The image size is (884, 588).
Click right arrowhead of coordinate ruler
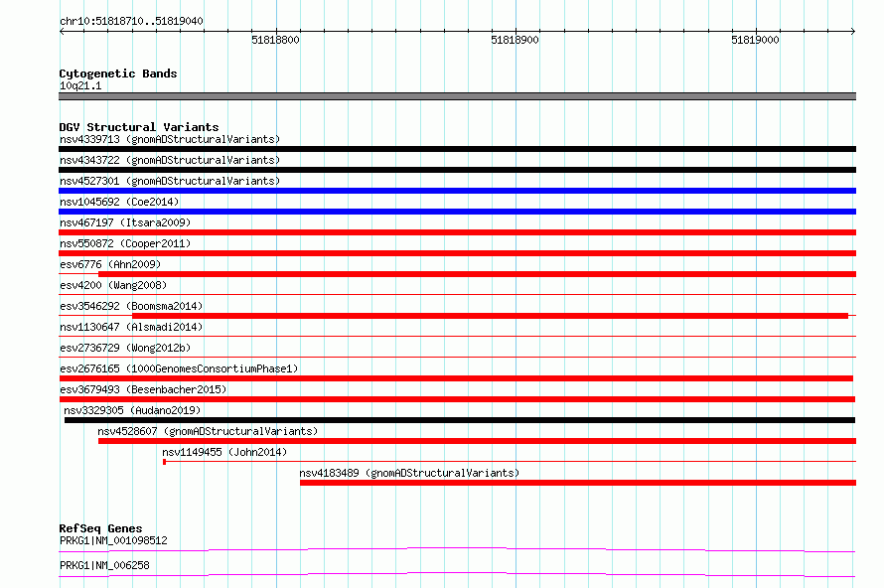click(853, 31)
